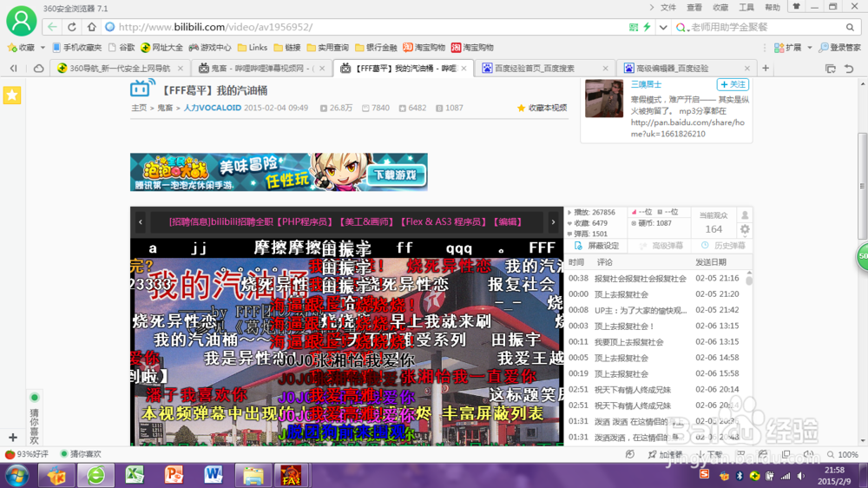
Task: Open the uploader avatar thumbnail
Action: [604, 98]
